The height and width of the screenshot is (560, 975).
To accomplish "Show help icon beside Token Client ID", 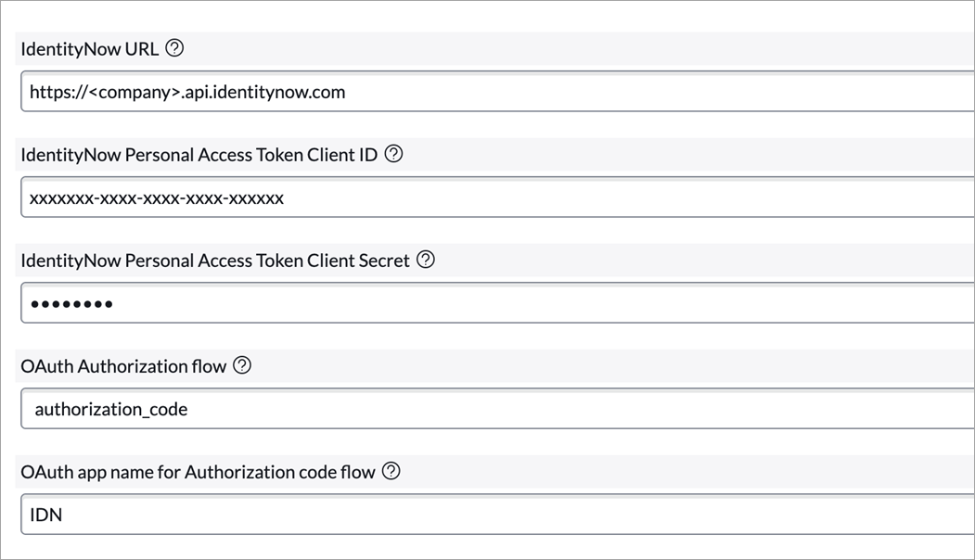I will (x=393, y=154).
